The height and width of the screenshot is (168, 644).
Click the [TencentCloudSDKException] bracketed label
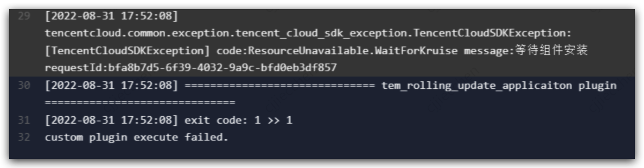point(127,51)
